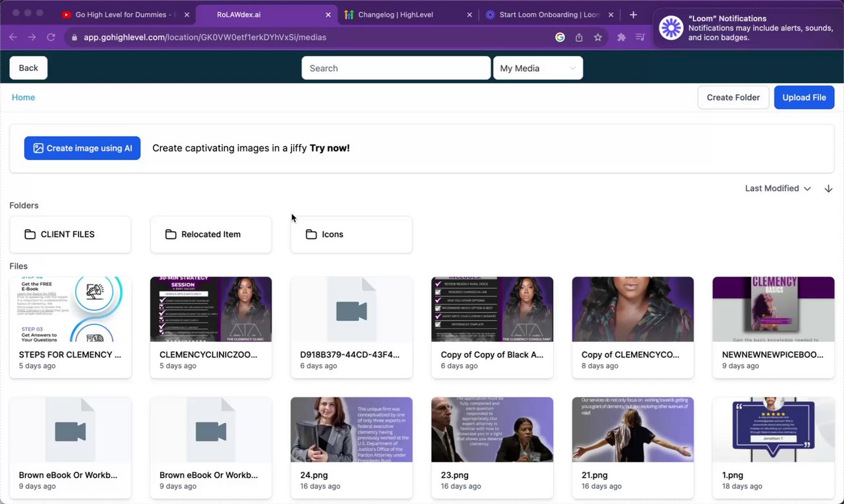Click the 1.png file name
844x504 pixels.
[733, 475]
